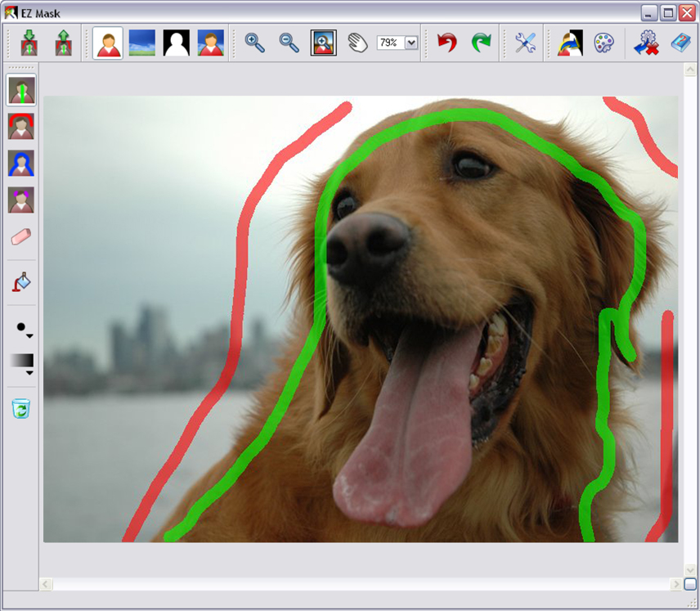Switch to black and white mask view
This screenshot has height=611, width=700.
point(176,43)
